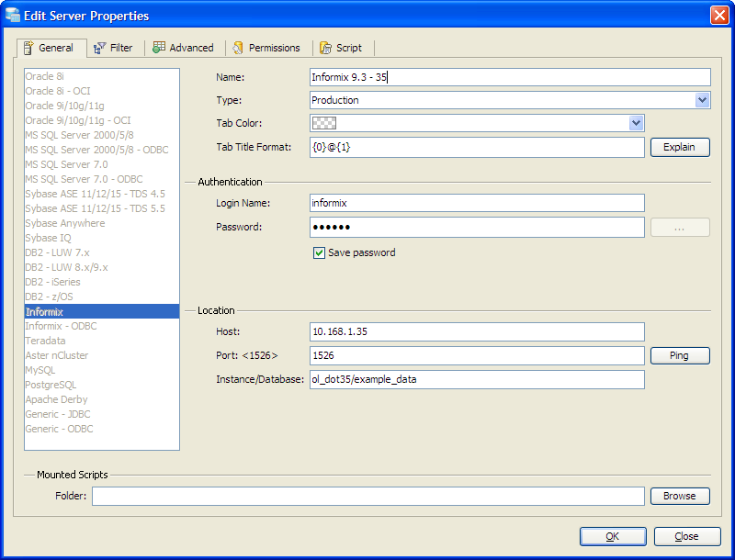Select 'Sybase IQ' in list

point(102,238)
